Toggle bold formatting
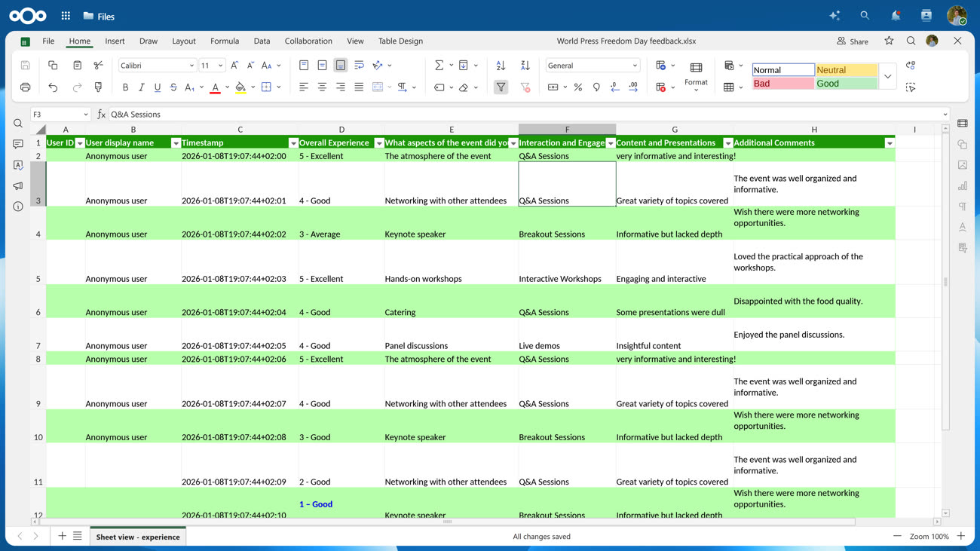This screenshot has height=551, width=980. (125, 87)
